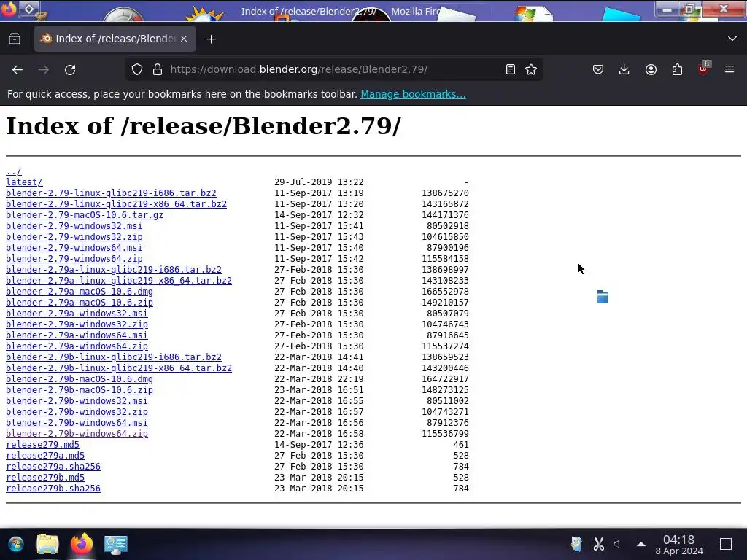
Task: Open release279a.sha256 checksum file
Action: click(x=53, y=467)
